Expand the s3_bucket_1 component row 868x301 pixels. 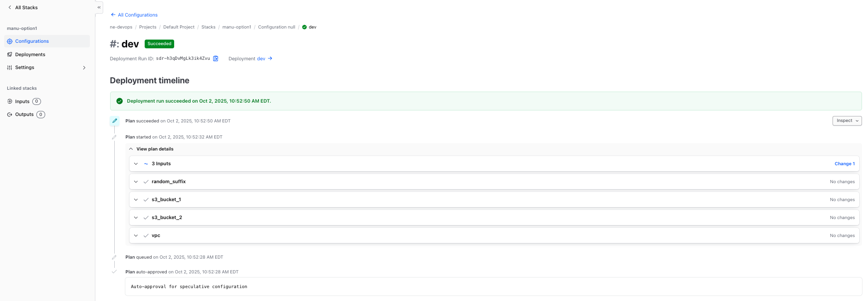136,200
